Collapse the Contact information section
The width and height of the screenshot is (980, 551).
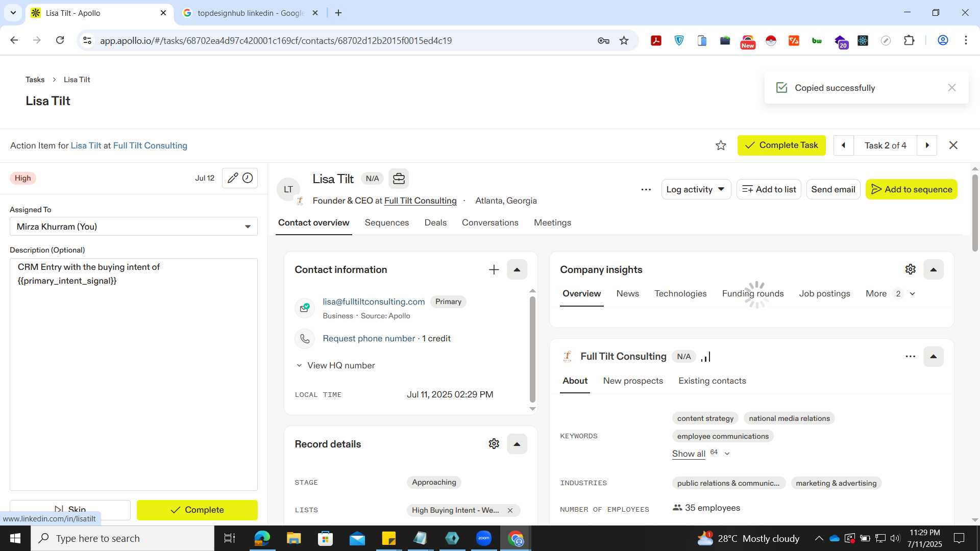[x=517, y=270]
